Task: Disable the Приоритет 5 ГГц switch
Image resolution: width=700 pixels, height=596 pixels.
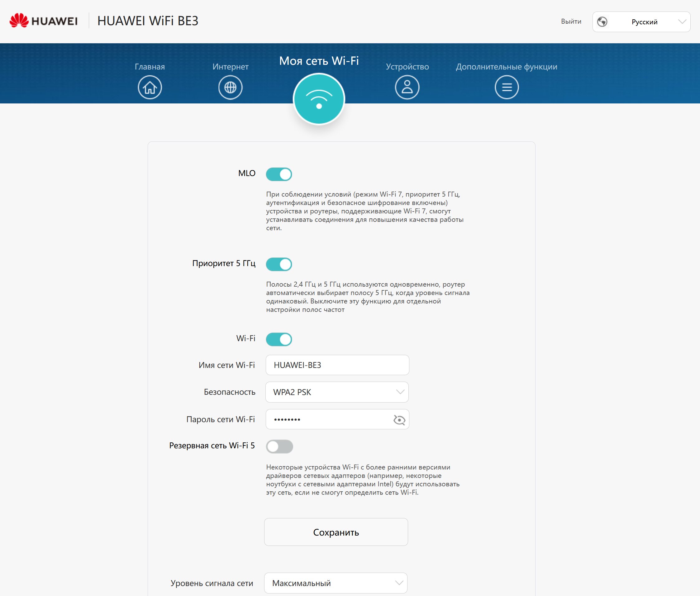Action: (279, 264)
